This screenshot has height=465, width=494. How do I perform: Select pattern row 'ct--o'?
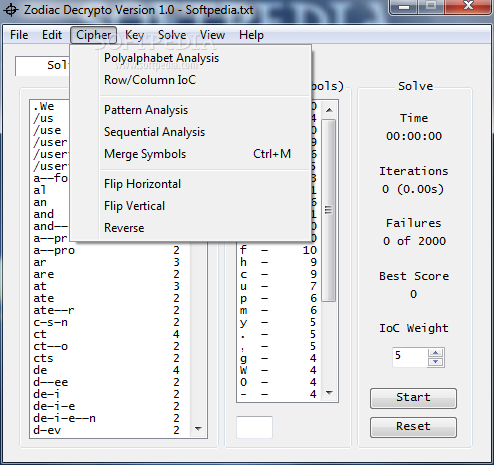[x=110, y=346]
